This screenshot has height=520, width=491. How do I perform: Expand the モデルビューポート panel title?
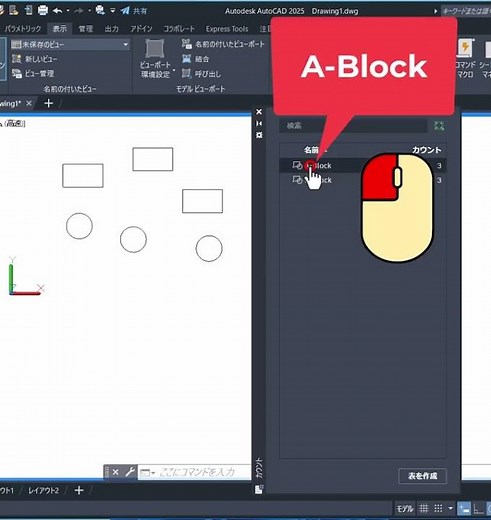[x=200, y=89]
